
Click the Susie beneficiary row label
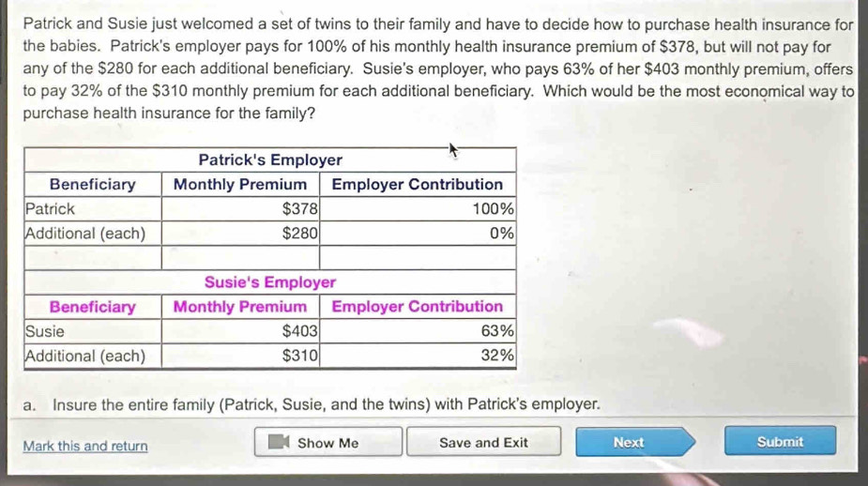46,331
